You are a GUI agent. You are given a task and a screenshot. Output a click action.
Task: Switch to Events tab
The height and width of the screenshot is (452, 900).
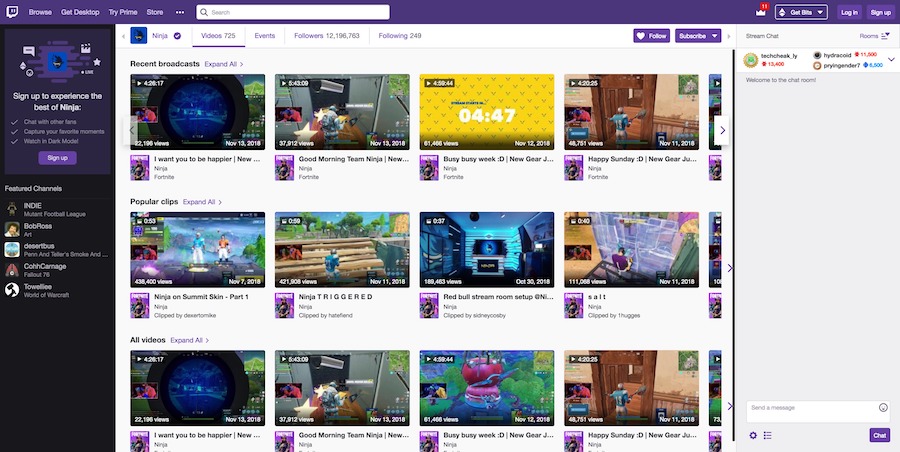pos(265,36)
